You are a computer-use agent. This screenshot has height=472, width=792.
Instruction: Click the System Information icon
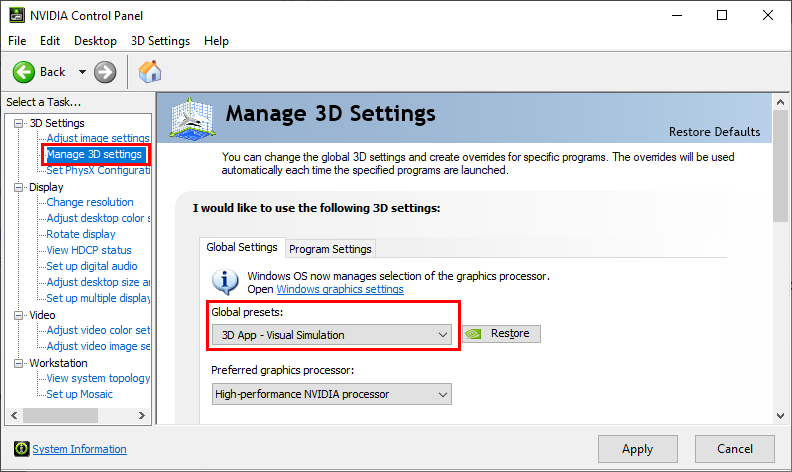(x=21, y=449)
